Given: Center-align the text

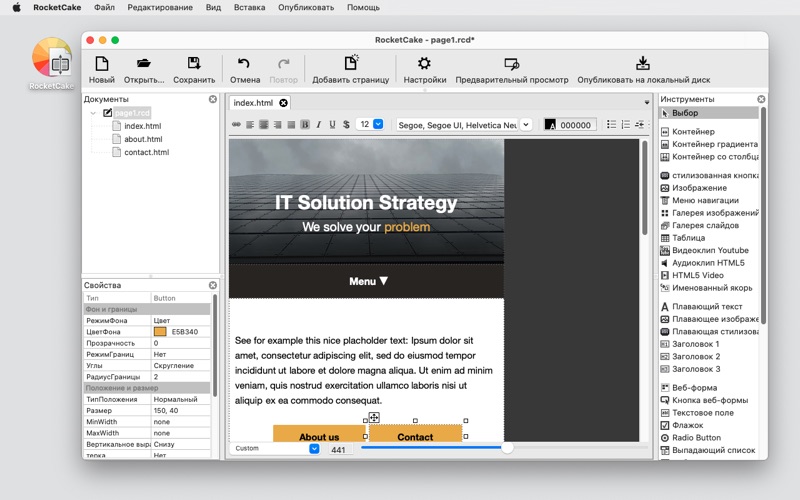Looking at the screenshot, I should pos(264,124).
